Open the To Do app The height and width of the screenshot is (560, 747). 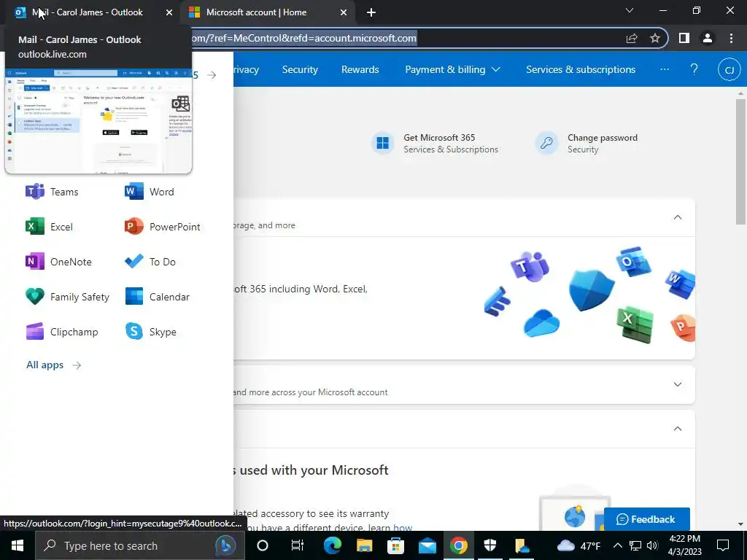coord(150,262)
